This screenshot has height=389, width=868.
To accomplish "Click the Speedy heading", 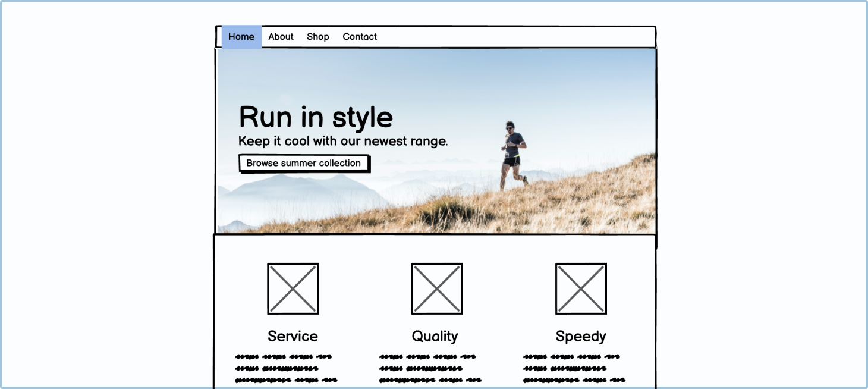I will (x=581, y=336).
